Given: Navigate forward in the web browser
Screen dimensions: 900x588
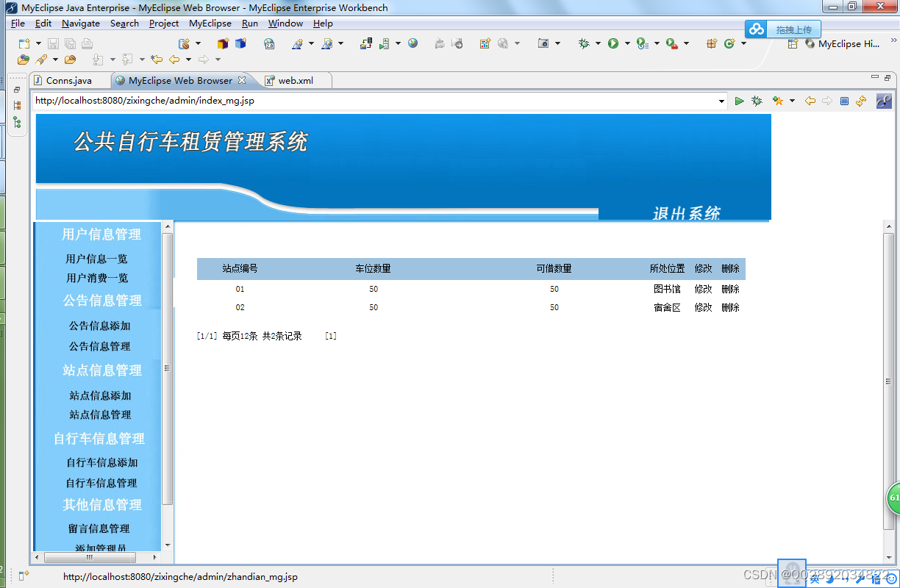Looking at the screenshot, I should pyautogui.click(x=826, y=101).
